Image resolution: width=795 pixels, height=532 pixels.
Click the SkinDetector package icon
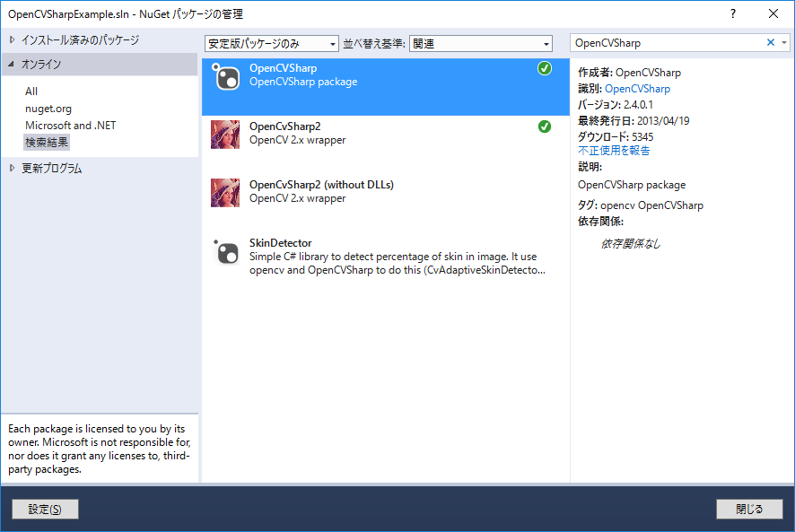(x=225, y=251)
